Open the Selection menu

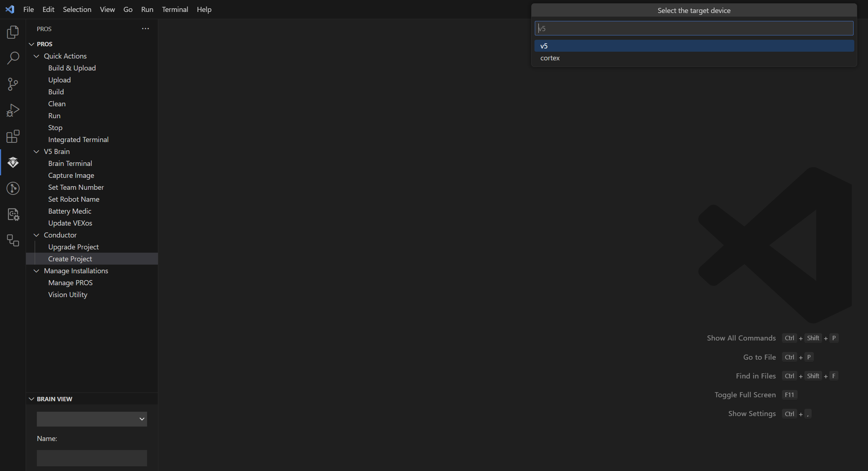[77, 9]
